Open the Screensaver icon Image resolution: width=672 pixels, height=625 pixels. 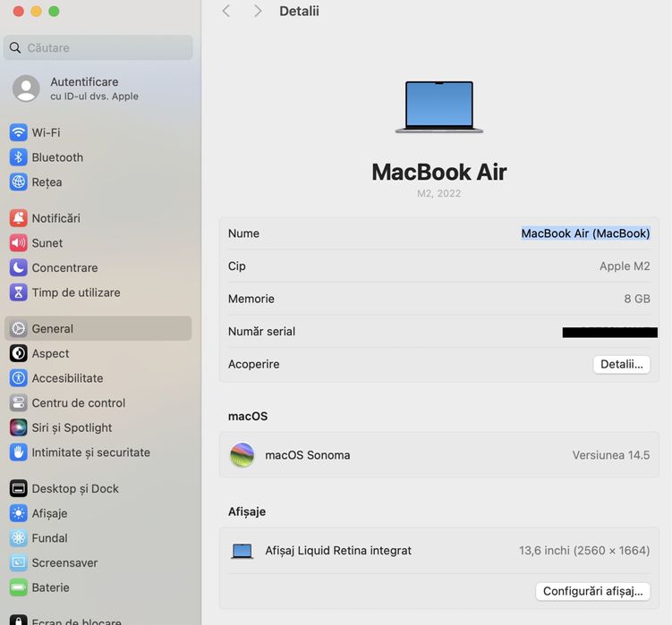[x=19, y=562]
